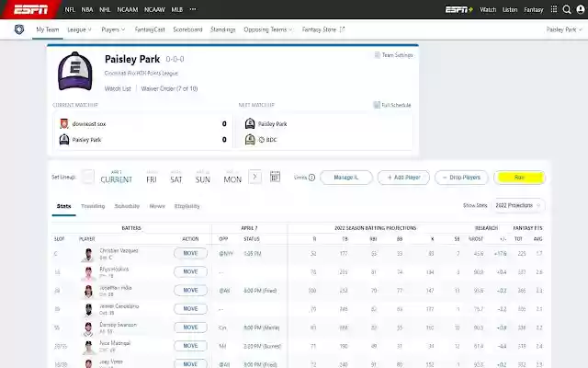Click the Limits info icon

[311, 178]
